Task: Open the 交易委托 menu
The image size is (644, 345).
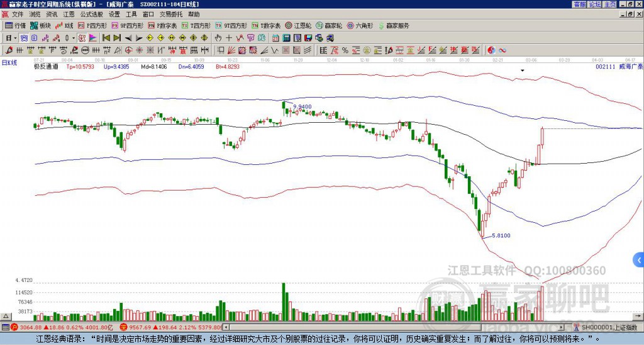Action: [x=171, y=14]
